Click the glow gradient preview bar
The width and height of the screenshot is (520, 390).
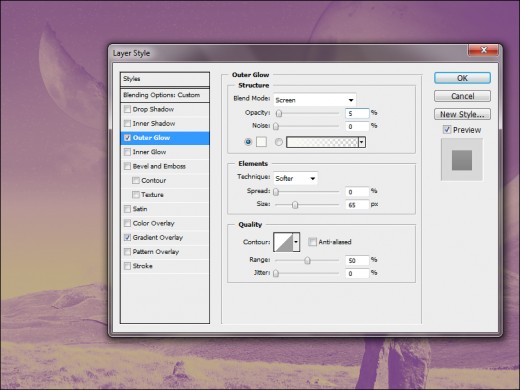[322, 142]
